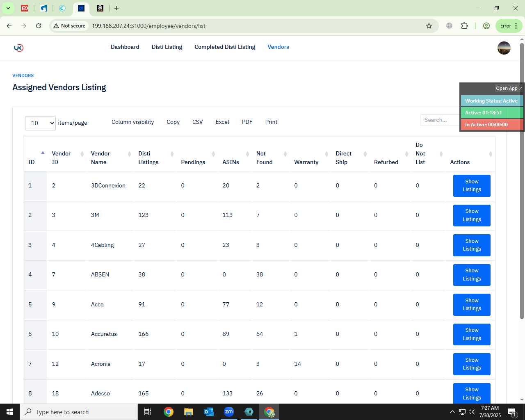The width and height of the screenshot is (525, 420).
Task: Open Chrome profile icon
Action: tap(486, 26)
